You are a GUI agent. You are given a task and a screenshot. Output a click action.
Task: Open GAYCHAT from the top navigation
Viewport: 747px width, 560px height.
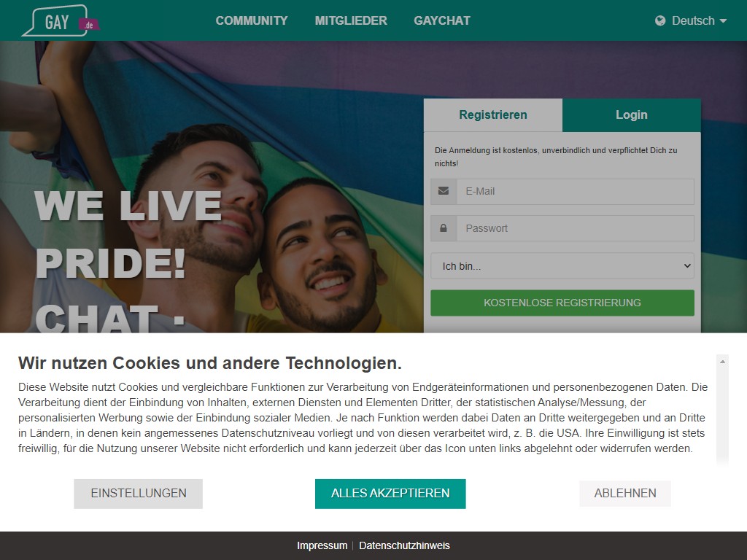tap(442, 20)
